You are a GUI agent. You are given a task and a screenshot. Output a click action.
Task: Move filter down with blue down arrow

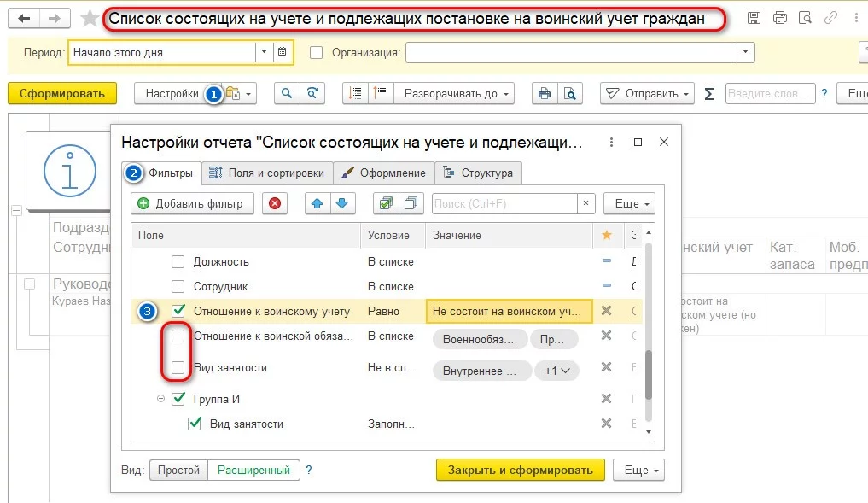pos(342,203)
